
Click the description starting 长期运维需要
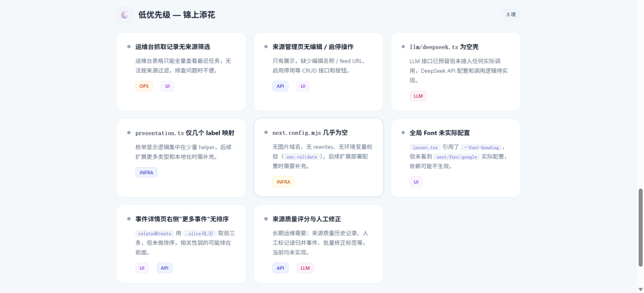coord(319,243)
